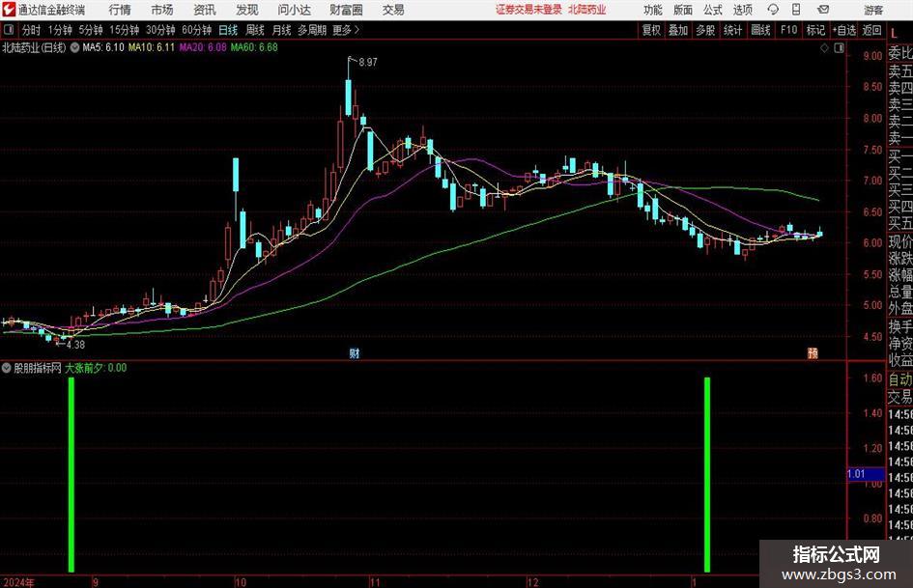The image size is (913, 588).
Task: Click the MA10: 6.11 indicator value
Action: (x=152, y=47)
